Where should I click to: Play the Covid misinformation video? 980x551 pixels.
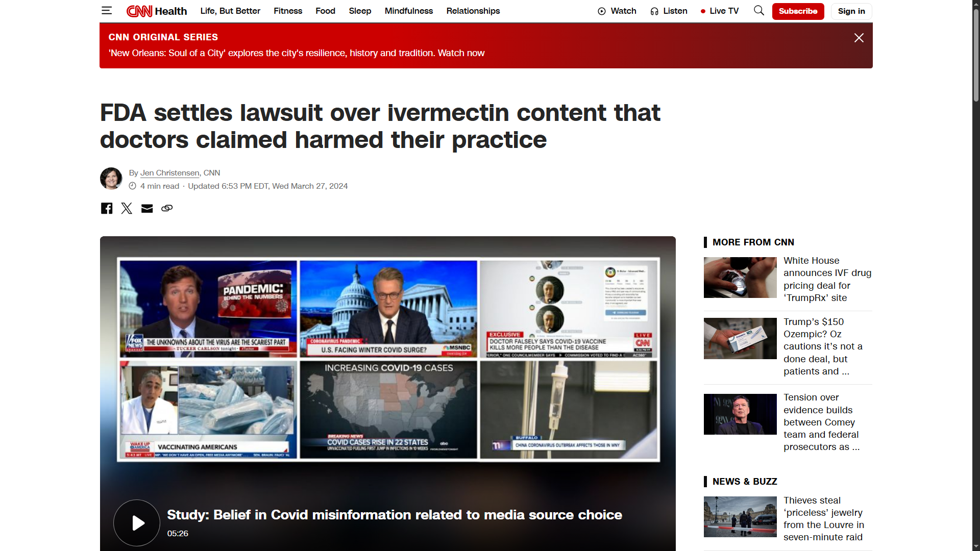[x=137, y=522]
